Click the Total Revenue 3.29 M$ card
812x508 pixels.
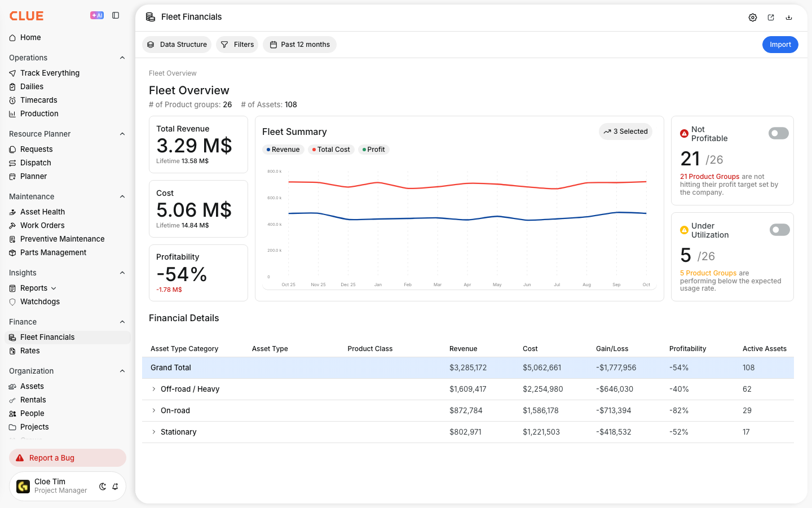point(198,144)
